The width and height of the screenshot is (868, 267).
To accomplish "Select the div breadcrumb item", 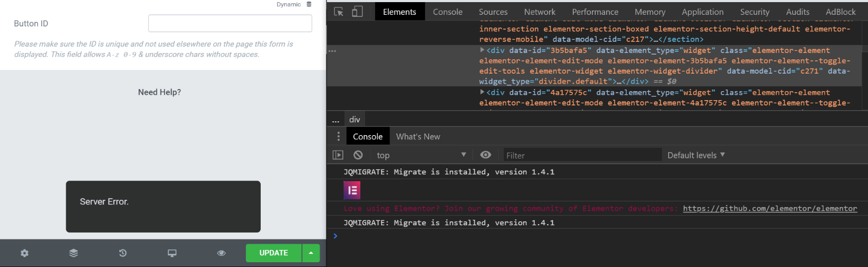I will 355,120.
